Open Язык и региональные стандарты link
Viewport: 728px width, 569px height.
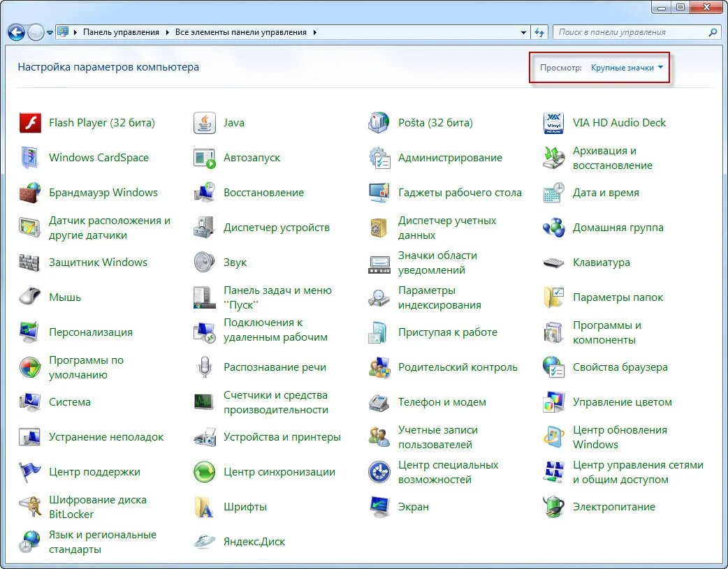[103, 542]
